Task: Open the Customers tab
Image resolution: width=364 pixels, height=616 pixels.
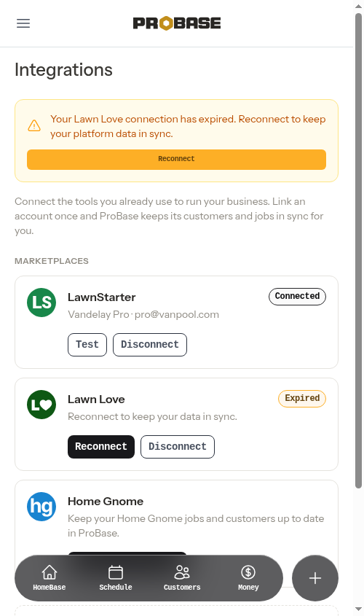Action: point(182,578)
